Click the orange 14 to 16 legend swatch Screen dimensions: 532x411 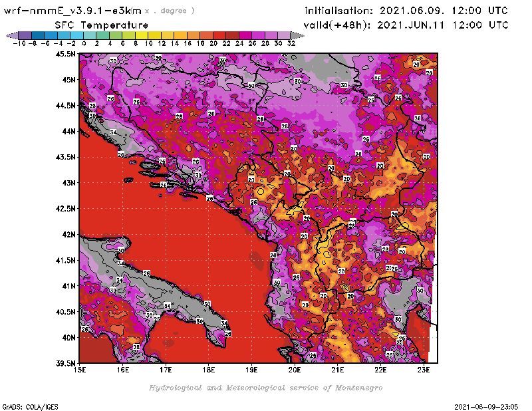[x=180, y=35]
